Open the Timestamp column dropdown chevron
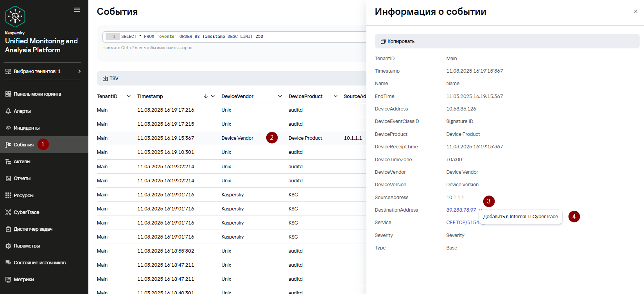 [213, 96]
